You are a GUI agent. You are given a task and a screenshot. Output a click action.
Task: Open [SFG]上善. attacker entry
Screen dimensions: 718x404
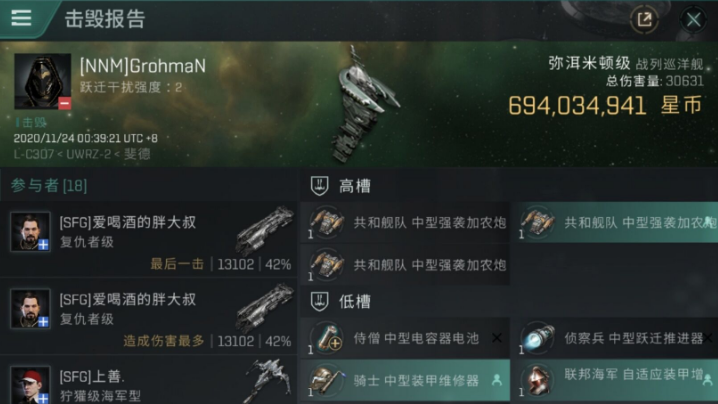tap(149, 381)
